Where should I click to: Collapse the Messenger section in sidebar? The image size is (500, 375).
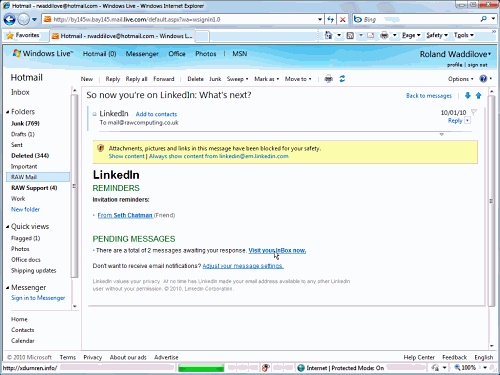7,288
